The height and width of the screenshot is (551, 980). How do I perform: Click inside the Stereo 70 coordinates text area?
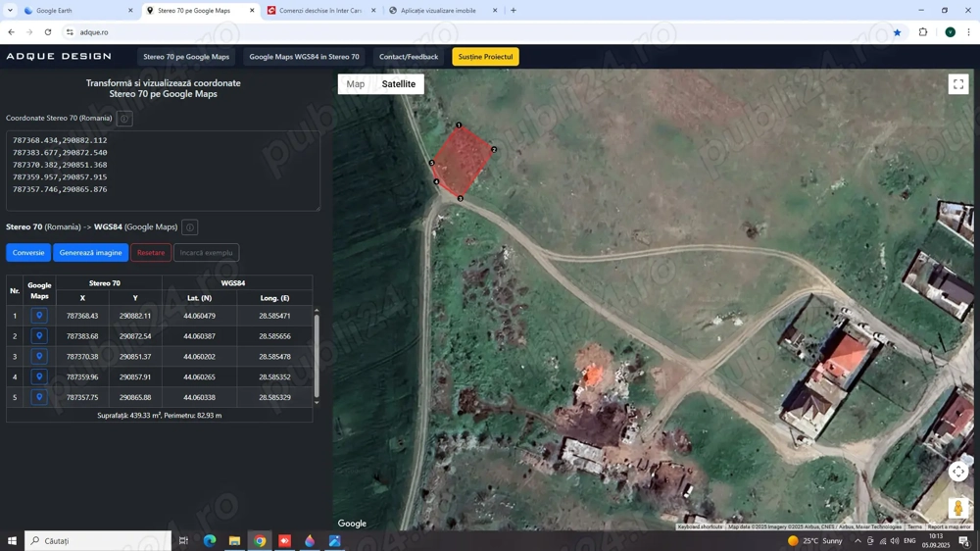(x=163, y=172)
